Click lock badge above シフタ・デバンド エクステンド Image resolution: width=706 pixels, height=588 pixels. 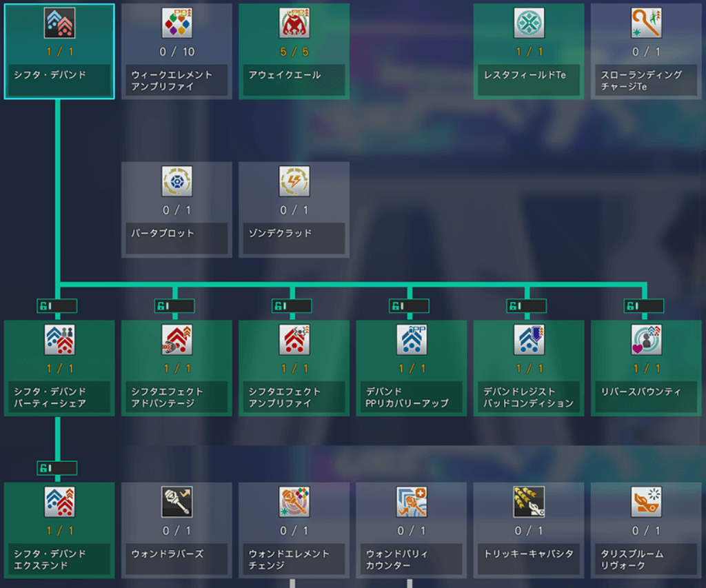[x=57, y=468]
